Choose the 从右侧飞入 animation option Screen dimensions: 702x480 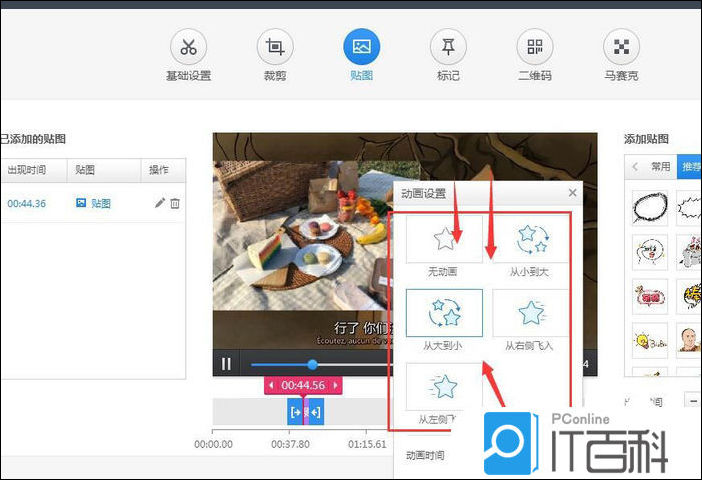click(531, 313)
